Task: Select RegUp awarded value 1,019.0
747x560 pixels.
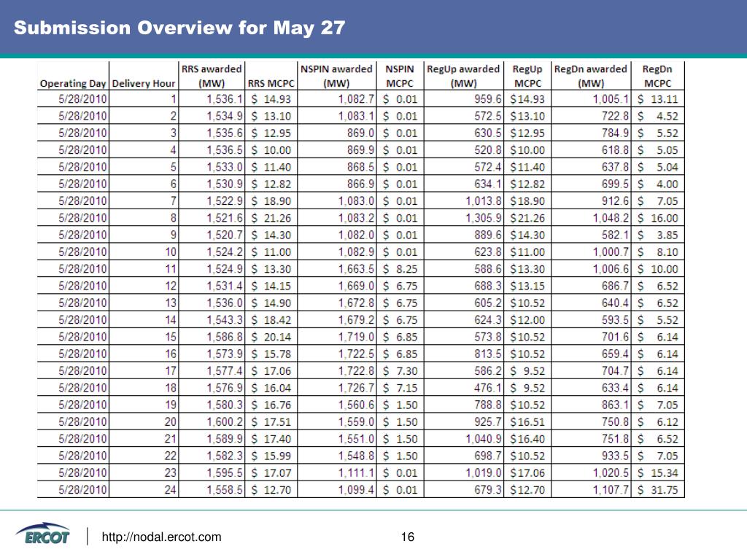Action: point(484,472)
